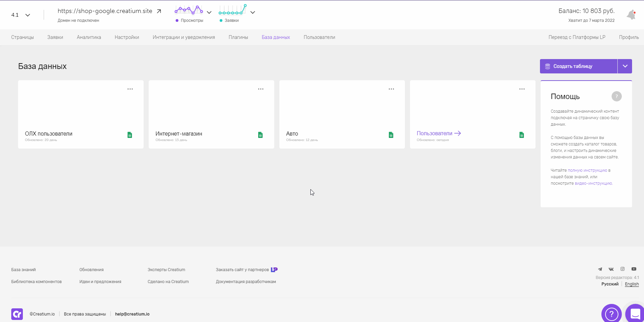Open three-dot menu on Пользователи card
The height and width of the screenshot is (322, 644).
(x=522, y=89)
